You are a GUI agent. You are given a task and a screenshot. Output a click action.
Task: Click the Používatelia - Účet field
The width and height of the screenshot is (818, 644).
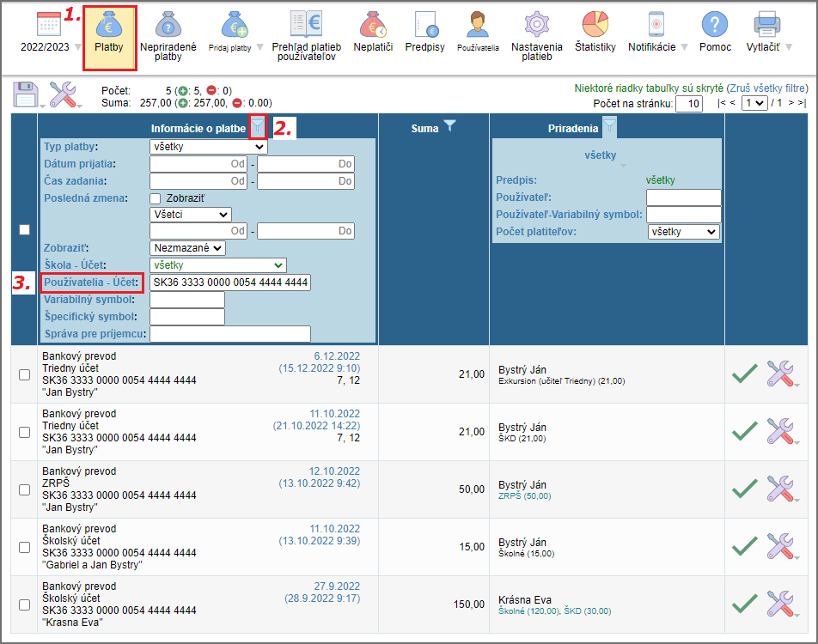coord(230,283)
